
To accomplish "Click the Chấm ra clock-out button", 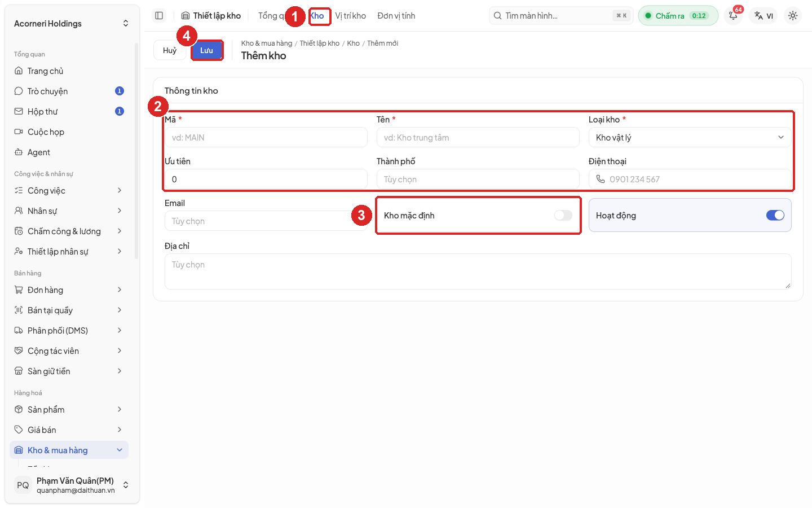I will click(x=678, y=16).
